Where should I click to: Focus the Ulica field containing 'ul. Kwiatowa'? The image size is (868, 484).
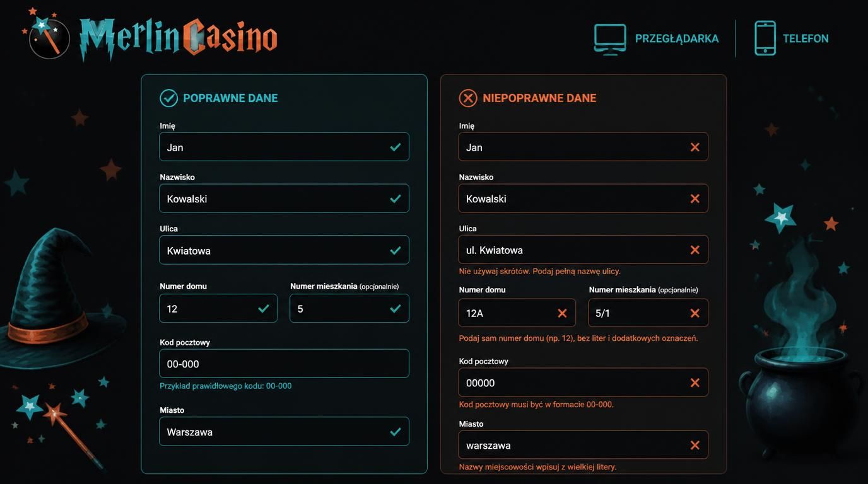(584, 250)
